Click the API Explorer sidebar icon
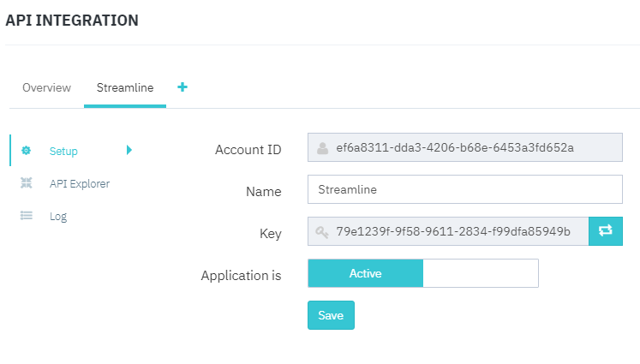The image size is (640, 364). tap(27, 183)
